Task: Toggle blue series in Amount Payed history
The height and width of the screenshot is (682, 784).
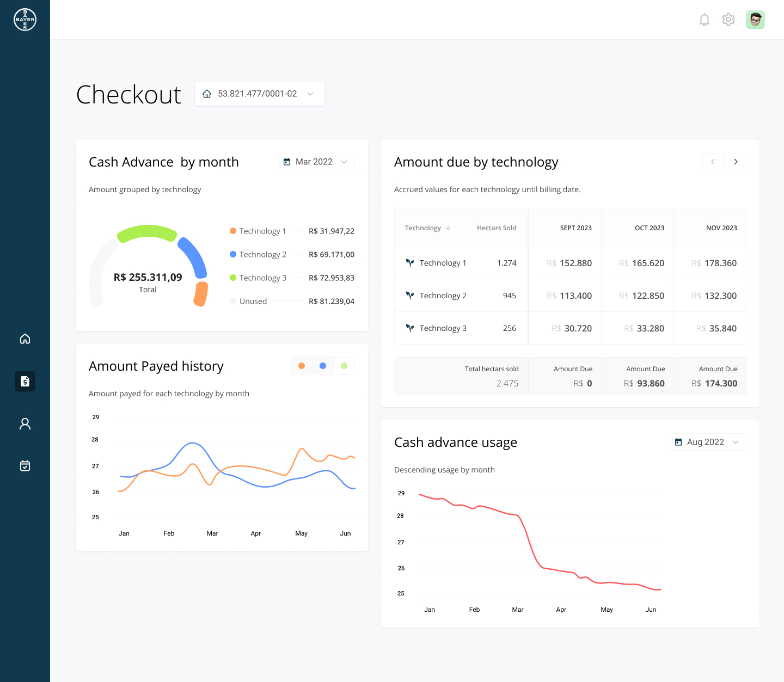Action: coord(323,366)
